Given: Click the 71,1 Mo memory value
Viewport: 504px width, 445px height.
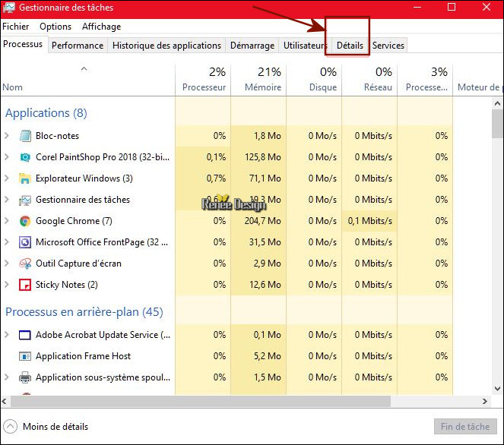Looking at the screenshot, I should 265,178.
